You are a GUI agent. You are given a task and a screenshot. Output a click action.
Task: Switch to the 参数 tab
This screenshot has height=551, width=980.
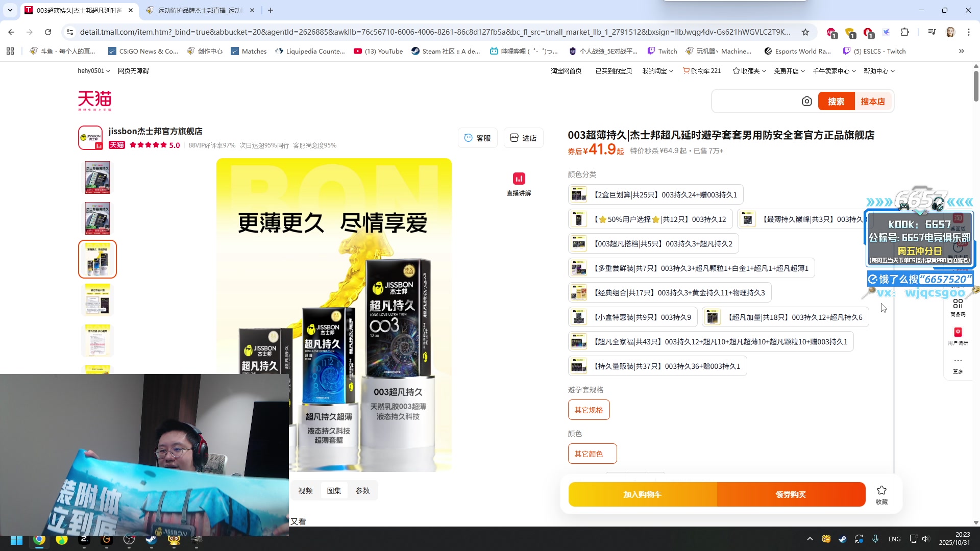pos(363,490)
